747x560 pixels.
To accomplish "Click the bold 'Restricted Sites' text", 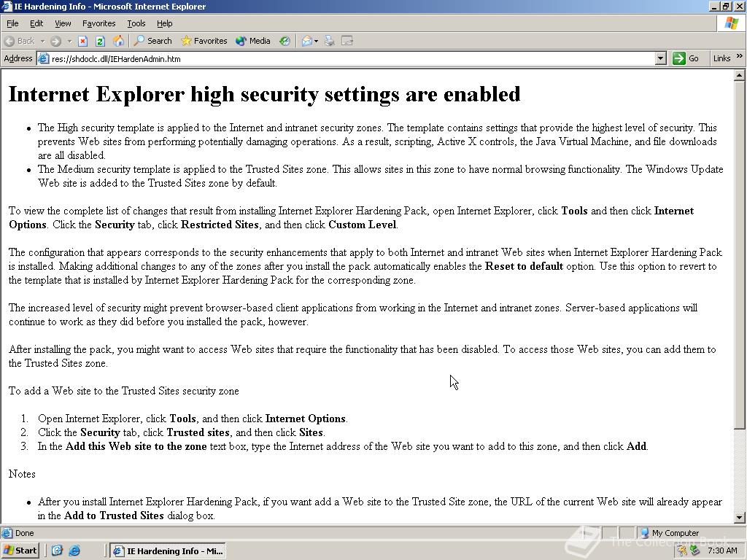I will (x=220, y=225).
